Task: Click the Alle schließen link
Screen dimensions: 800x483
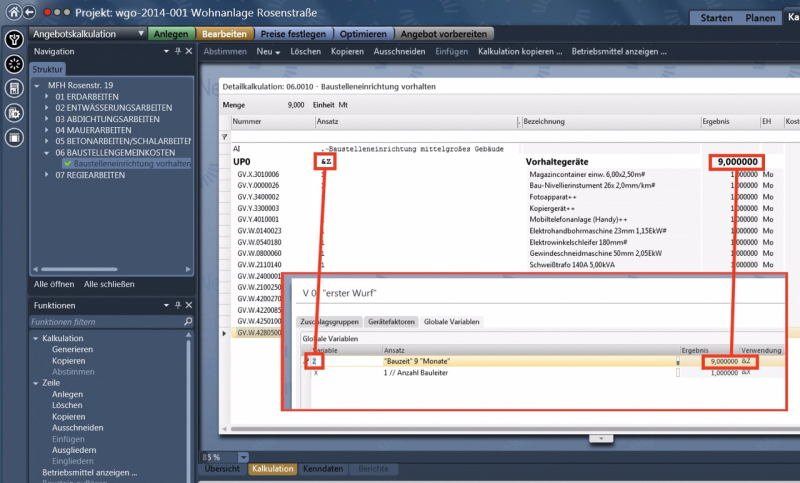Action: click(x=109, y=284)
